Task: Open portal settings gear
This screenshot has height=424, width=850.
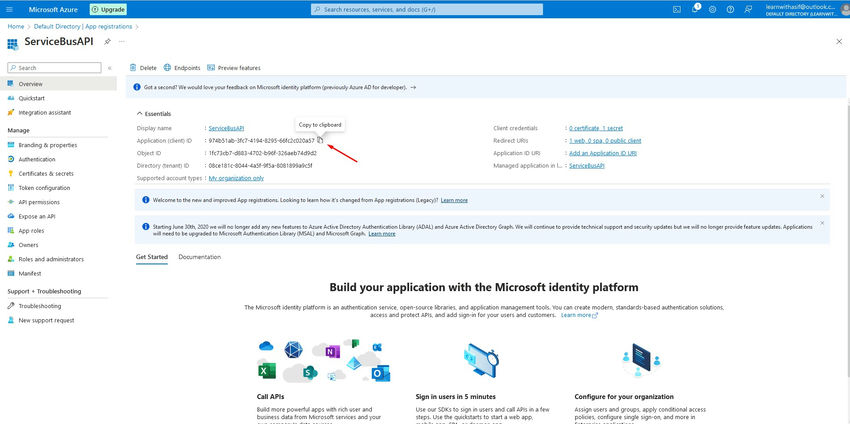Action: pyautogui.click(x=713, y=9)
